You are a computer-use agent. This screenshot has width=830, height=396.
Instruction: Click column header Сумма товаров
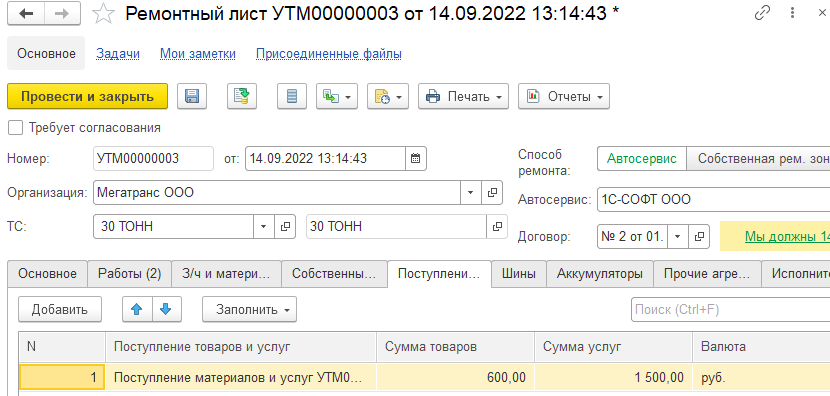point(456,347)
